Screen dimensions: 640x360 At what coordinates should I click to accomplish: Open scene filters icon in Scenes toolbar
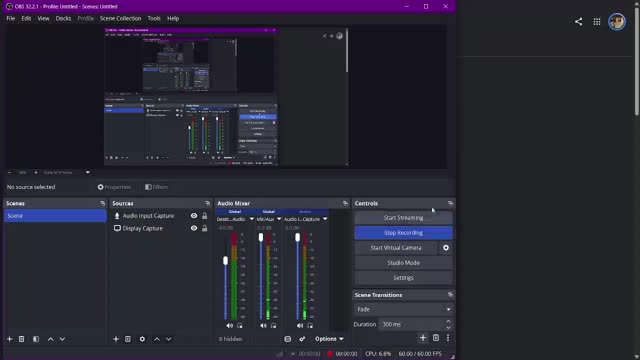pyautogui.click(x=36, y=339)
